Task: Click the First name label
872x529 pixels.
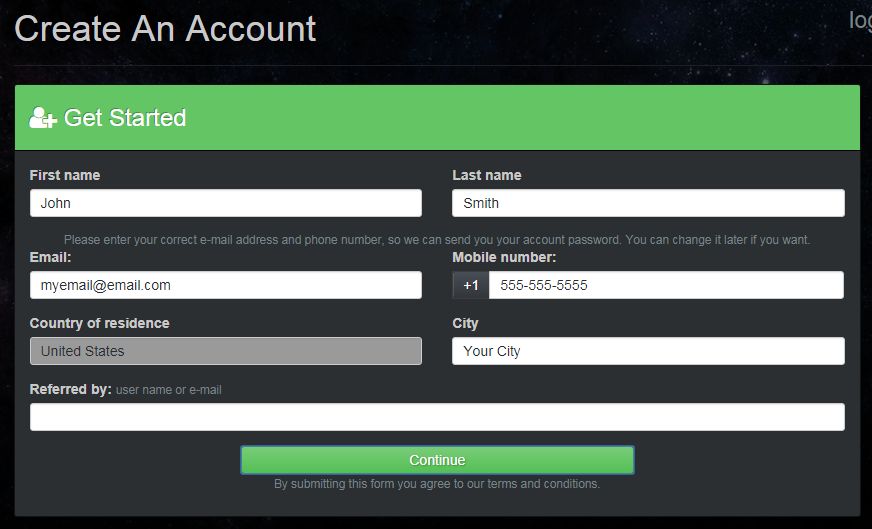Action: pos(65,175)
